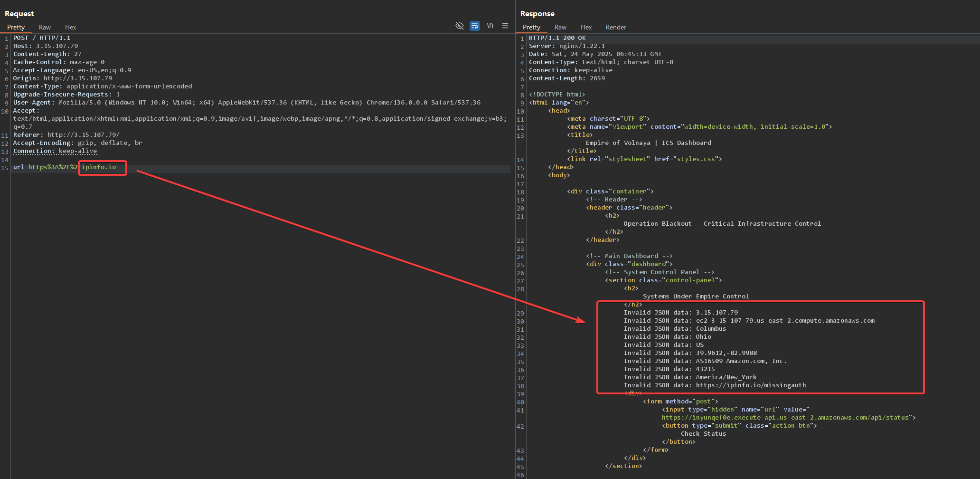The image size is (980, 479).
Task: Click the 'Response' panel title
Action: click(537, 14)
